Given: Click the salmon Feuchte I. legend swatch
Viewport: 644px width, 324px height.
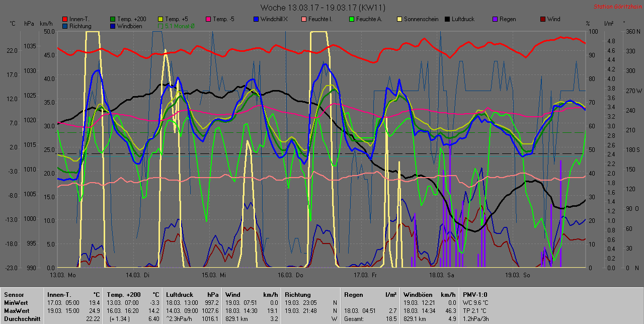Looking at the screenshot, I should [303, 19].
